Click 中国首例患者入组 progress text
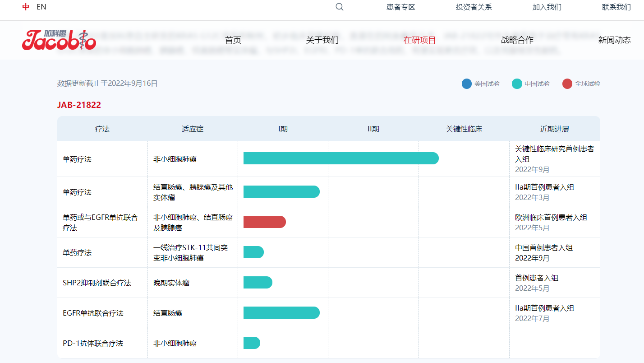 coord(544,247)
